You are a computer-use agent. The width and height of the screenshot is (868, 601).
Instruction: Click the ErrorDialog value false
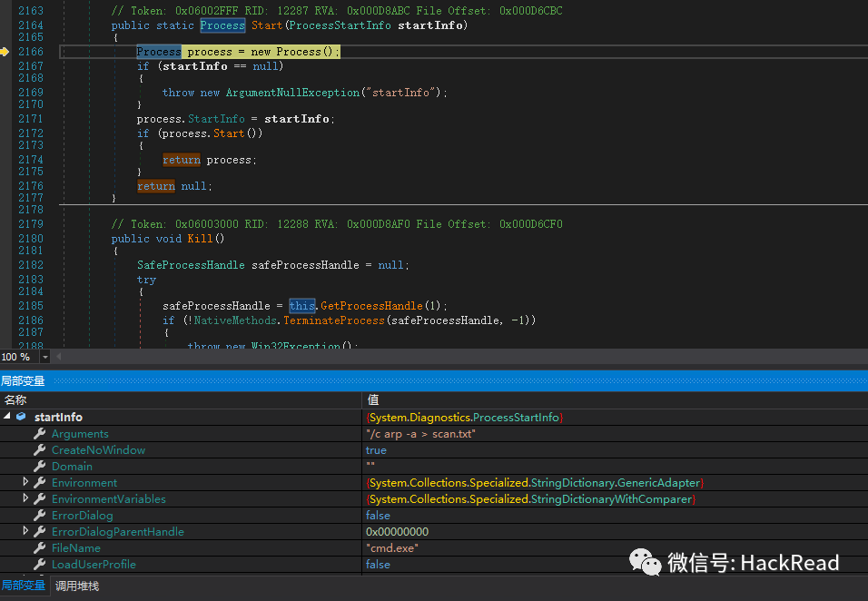pos(378,516)
